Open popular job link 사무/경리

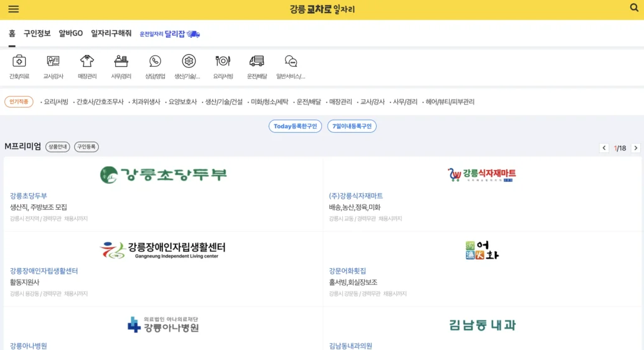click(405, 101)
